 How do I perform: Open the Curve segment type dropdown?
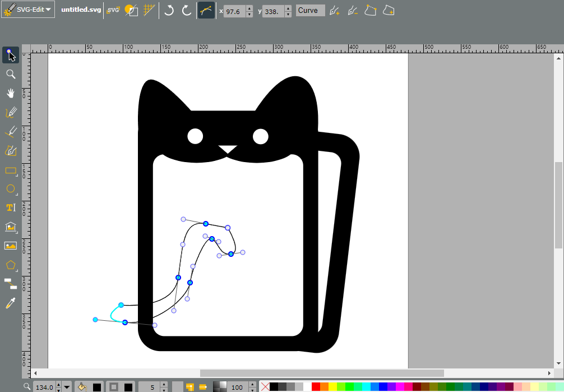point(310,11)
